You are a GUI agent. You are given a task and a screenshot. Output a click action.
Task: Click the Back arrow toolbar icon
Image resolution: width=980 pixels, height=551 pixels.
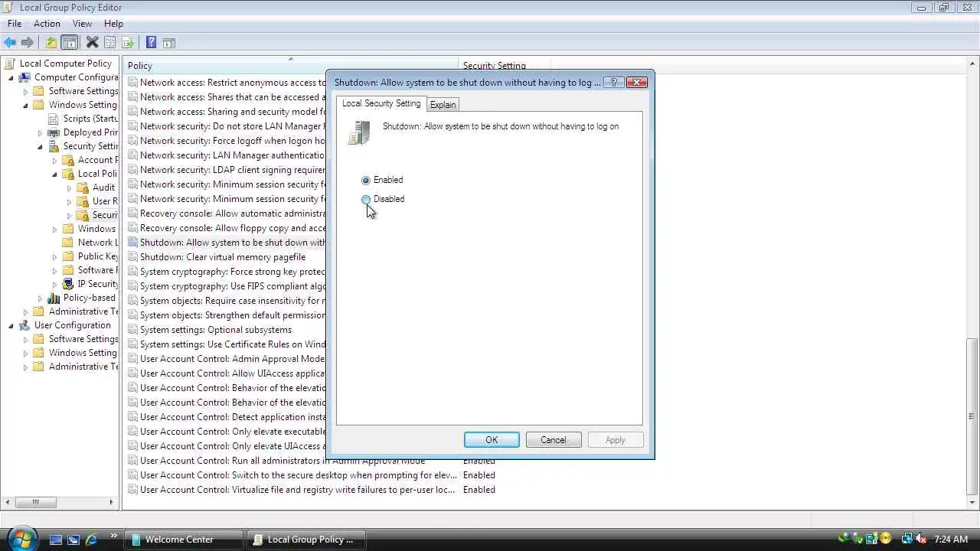click(10, 43)
